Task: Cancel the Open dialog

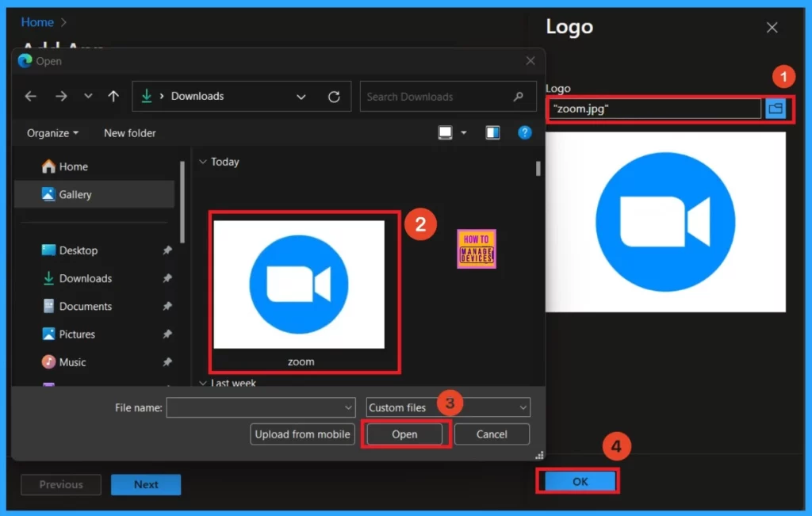Action: point(492,434)
